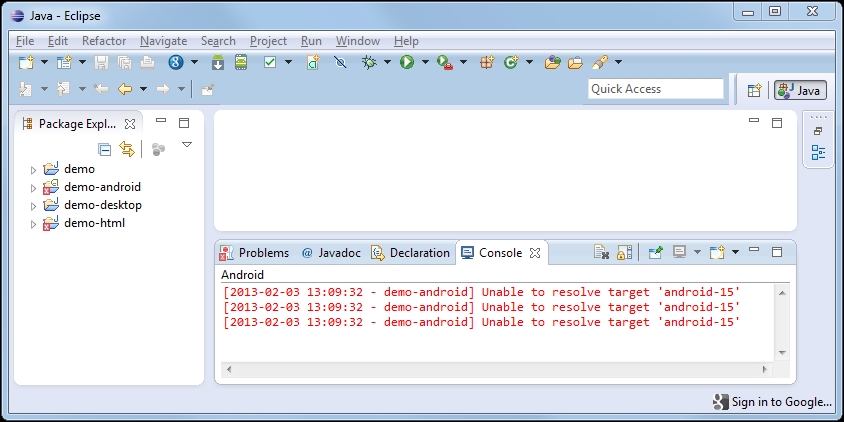Switch to the Javadoc tab

click(x=331, y=253)
